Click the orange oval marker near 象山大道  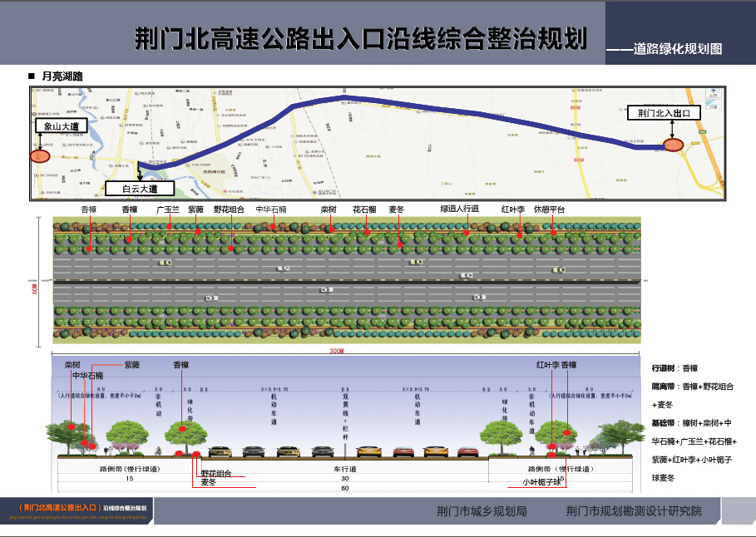click(39, 155)
